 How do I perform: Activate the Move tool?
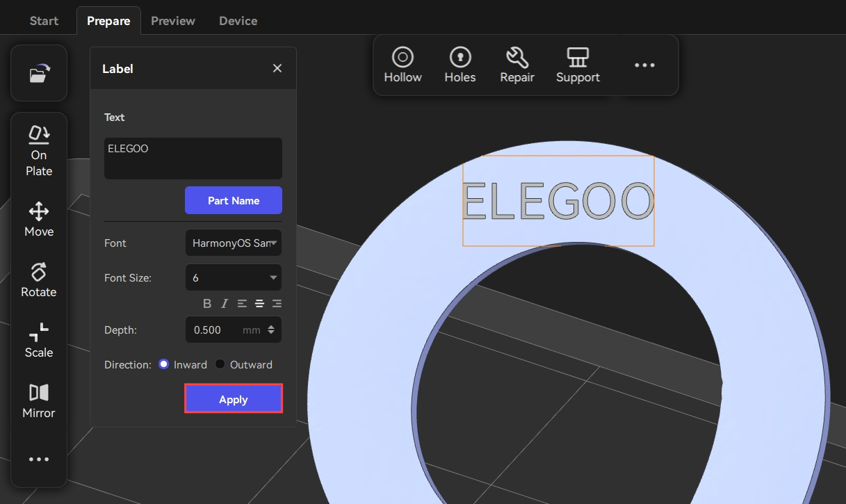(x=39, y=220)
